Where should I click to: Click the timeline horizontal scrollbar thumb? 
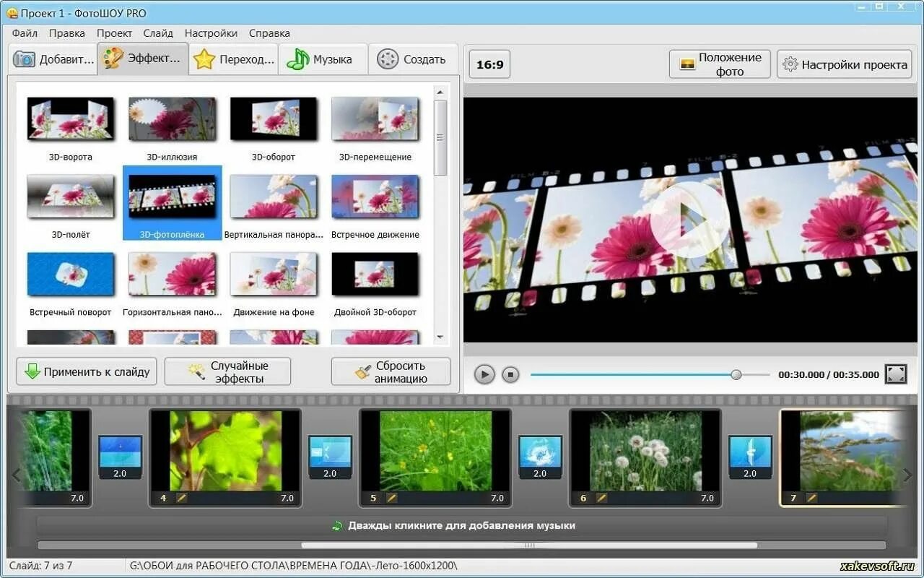click(x=529, y=545)
